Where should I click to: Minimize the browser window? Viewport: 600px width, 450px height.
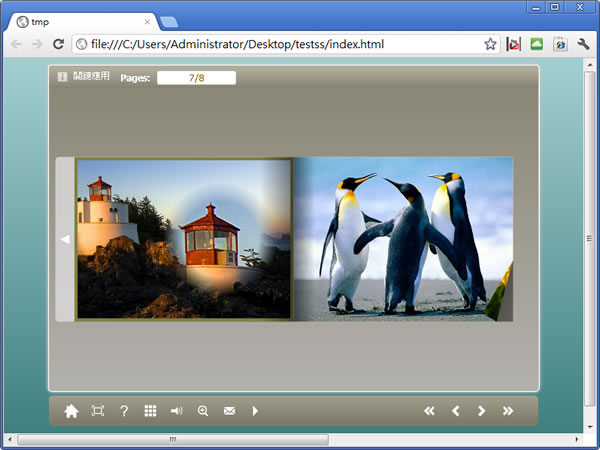536,8
